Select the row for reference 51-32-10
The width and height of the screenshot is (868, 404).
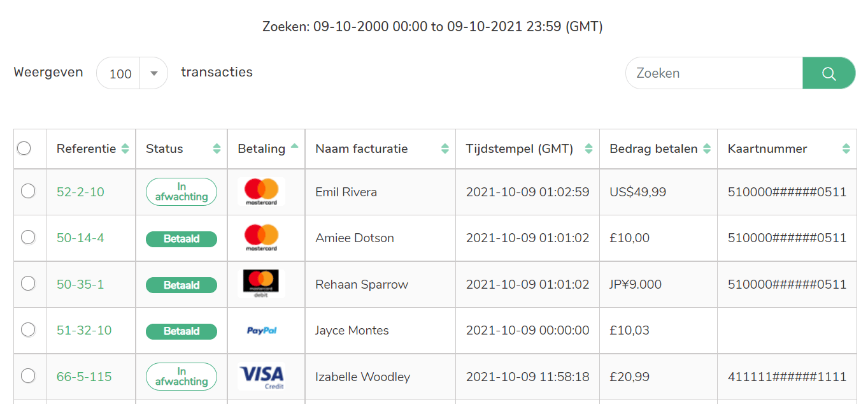click(28, 329)
